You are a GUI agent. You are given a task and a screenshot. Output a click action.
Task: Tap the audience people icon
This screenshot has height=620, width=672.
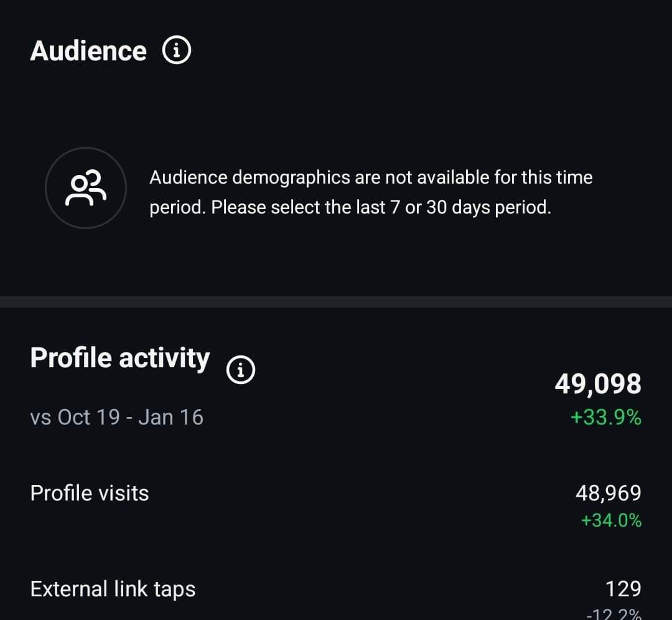(86, 188)
